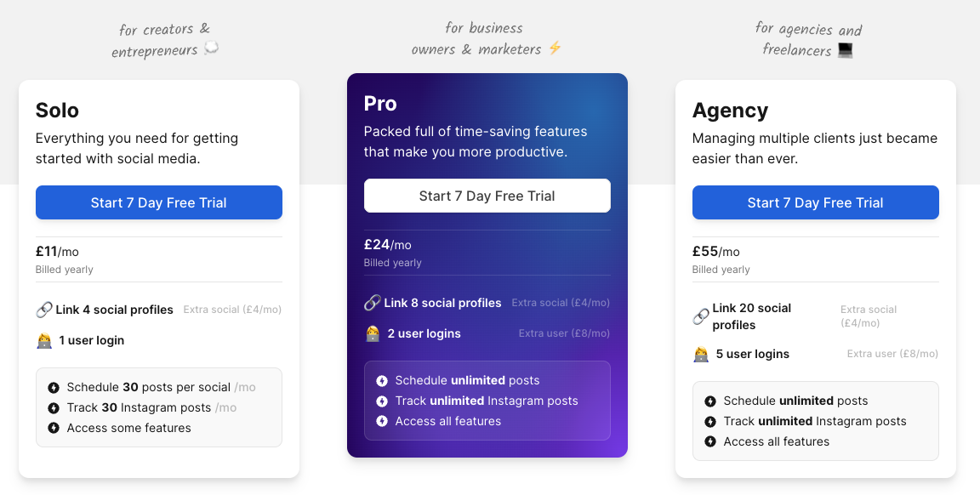Click the chain link icon in Solo plan

(x=44, y=310)
